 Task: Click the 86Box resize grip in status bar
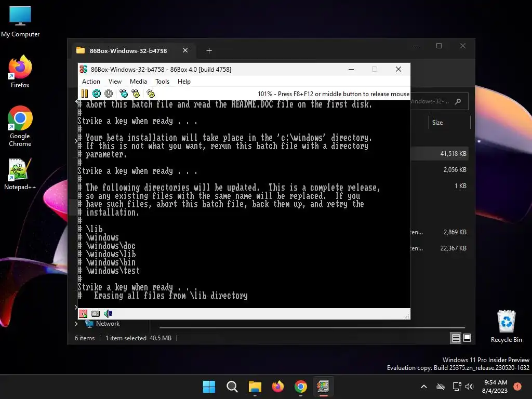[406, 316]
